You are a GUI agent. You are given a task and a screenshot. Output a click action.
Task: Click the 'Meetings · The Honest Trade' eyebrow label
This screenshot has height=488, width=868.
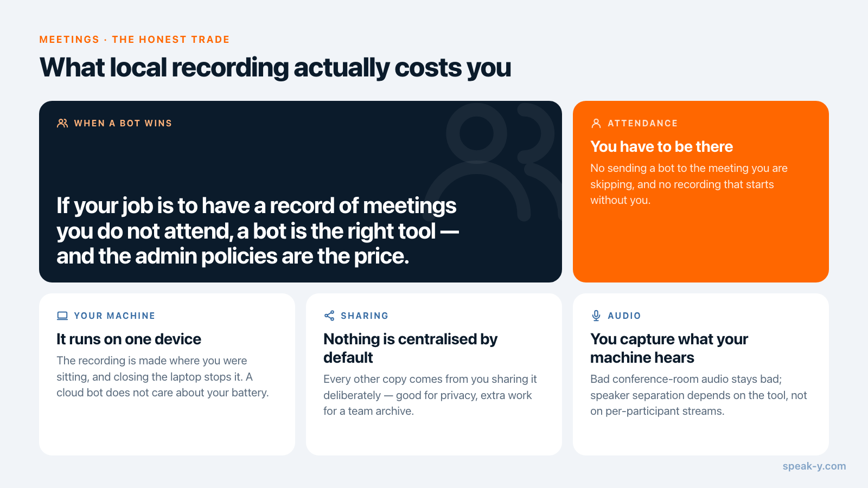pos(135,40)
